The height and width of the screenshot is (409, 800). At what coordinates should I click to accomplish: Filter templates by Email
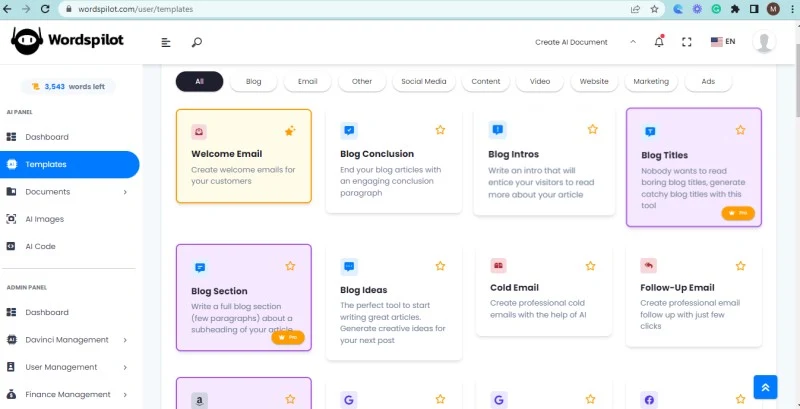(308, 82)
